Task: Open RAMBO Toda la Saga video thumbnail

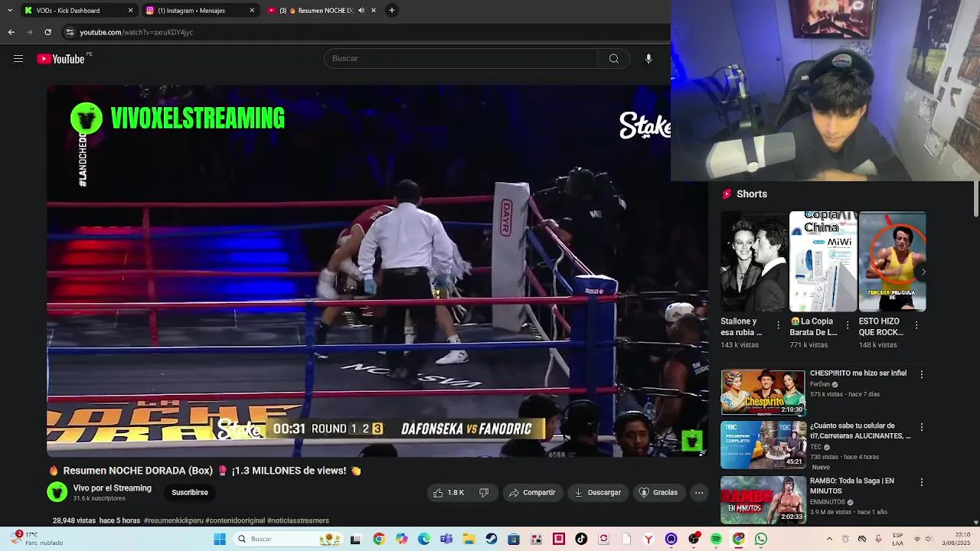Action: 763,500
